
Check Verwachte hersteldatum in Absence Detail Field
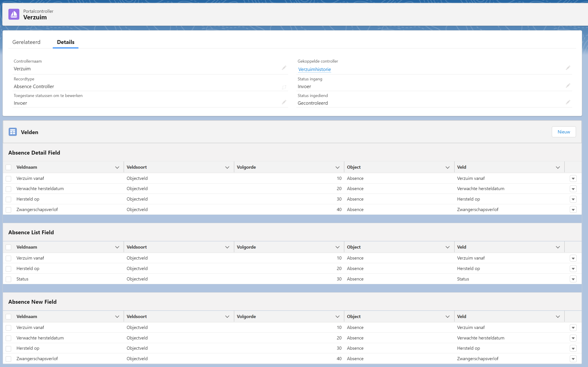tap(8, 189)
